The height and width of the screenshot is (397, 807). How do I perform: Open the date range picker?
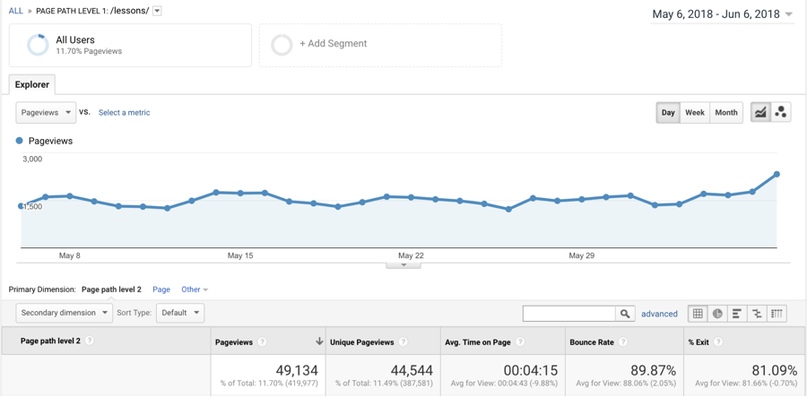coord(723,14)
